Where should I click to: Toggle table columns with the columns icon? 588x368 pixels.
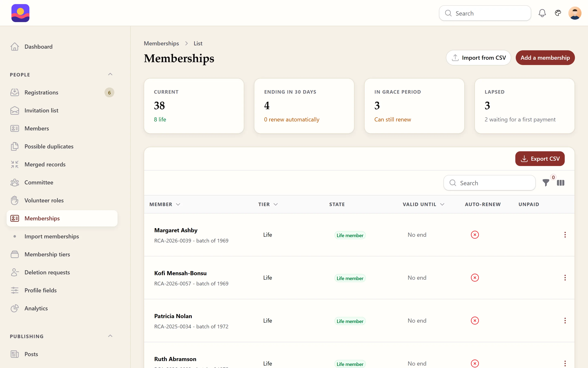coord(561,183)
